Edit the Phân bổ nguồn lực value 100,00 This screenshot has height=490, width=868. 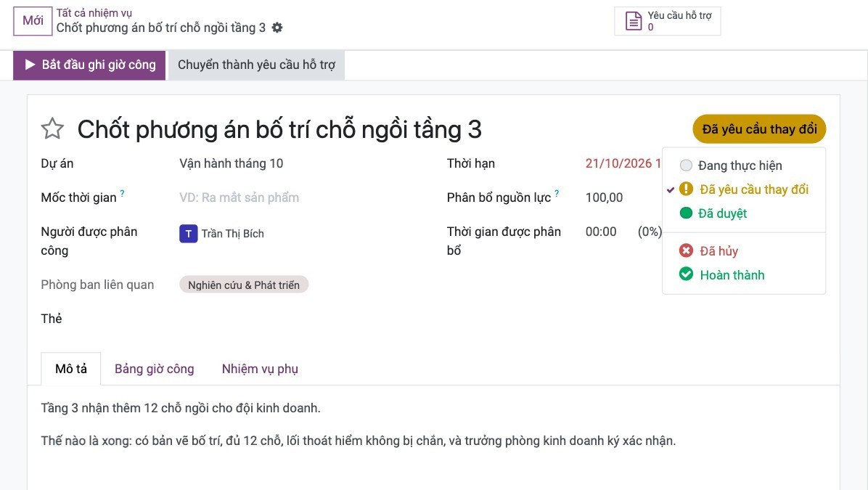point(604,197)
